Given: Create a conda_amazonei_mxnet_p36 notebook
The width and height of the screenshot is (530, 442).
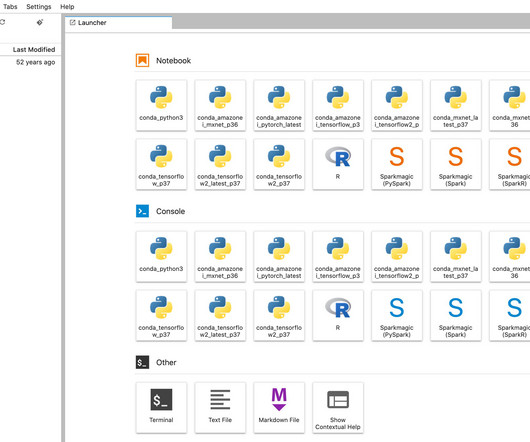Looking at the screenshot, I should pyautogui.click(x=220, y=105).
